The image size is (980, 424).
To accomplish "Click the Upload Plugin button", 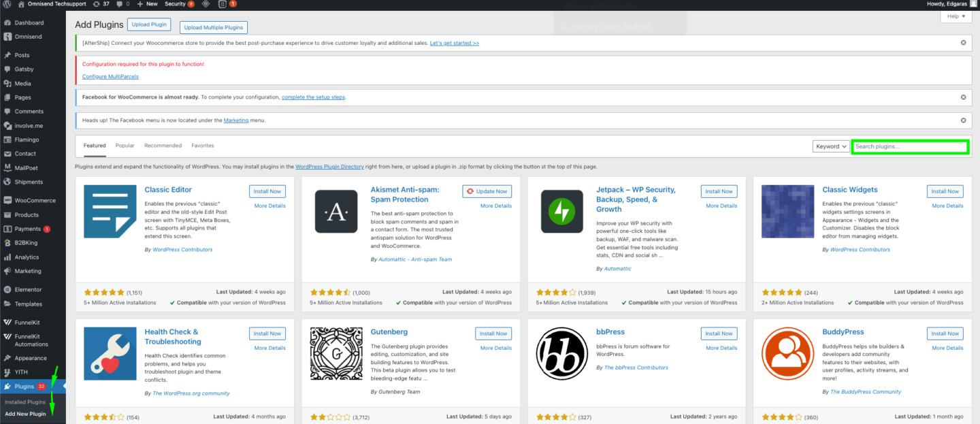I will 149,25.
